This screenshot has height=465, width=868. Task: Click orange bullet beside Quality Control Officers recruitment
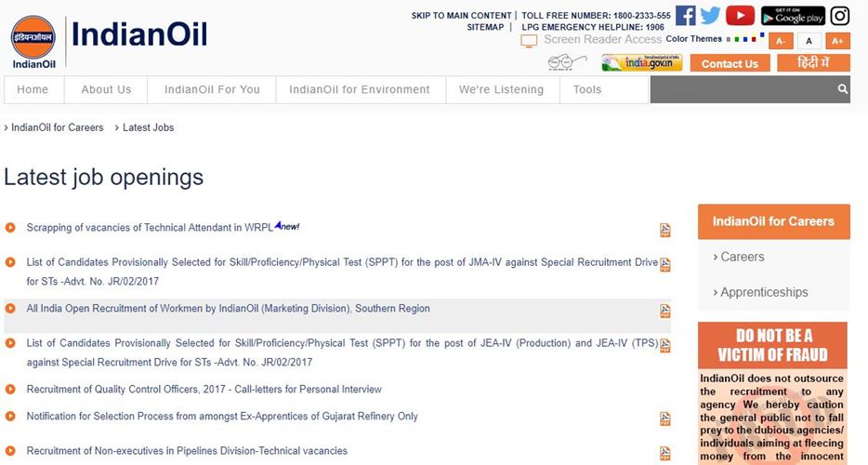[x=10, y=389]
